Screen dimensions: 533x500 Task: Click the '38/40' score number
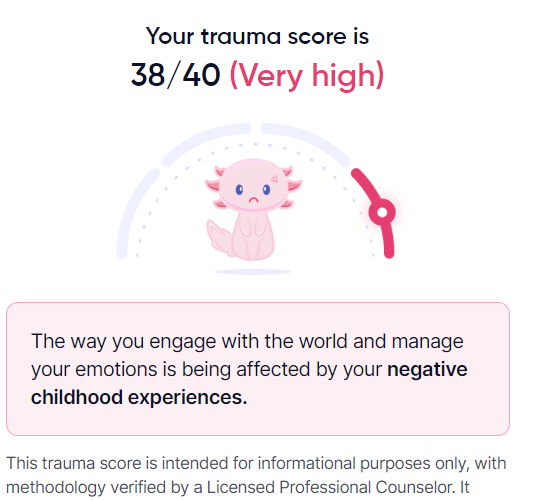[x=175, y=75]
